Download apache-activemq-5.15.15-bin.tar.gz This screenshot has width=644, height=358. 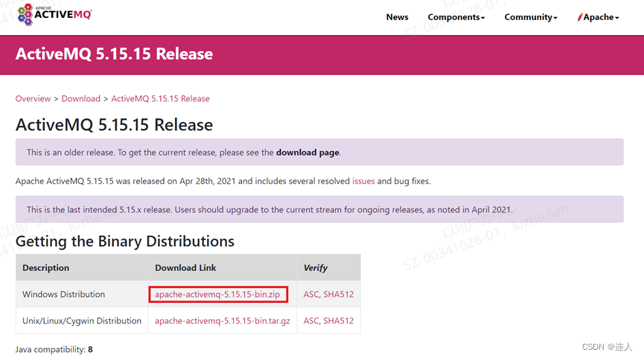[x=222, y=321]
